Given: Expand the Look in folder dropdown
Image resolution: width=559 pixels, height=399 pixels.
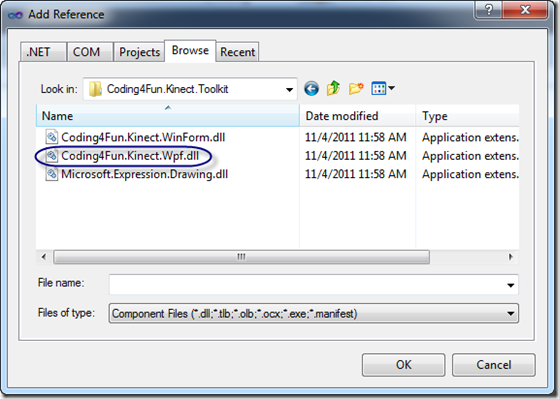Looking at the screenshot, I should tap(289, 89).
